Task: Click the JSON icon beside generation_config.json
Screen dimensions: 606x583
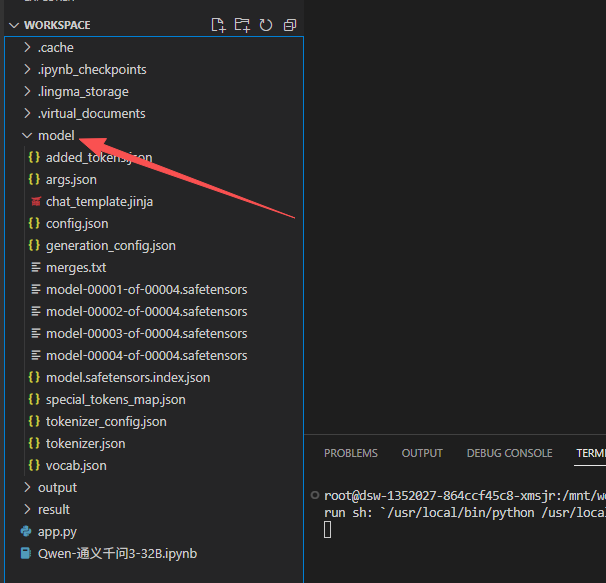Action: click(34, 245)
